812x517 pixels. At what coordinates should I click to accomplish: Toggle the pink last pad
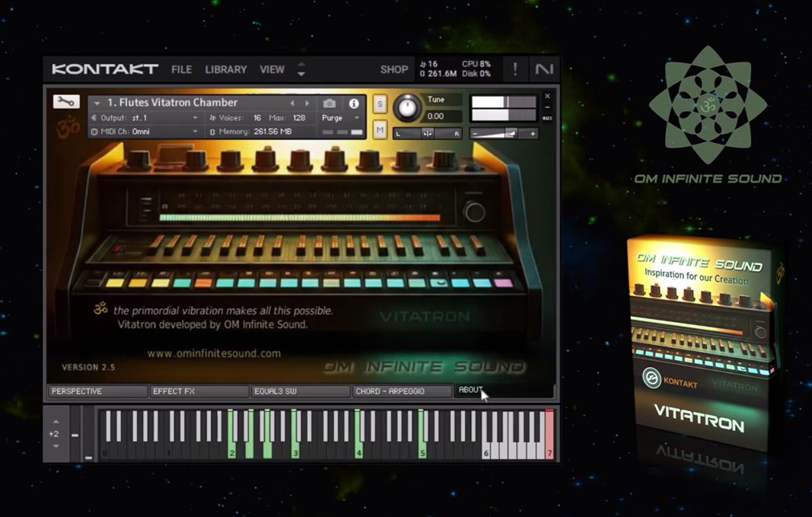click(503, 282)
